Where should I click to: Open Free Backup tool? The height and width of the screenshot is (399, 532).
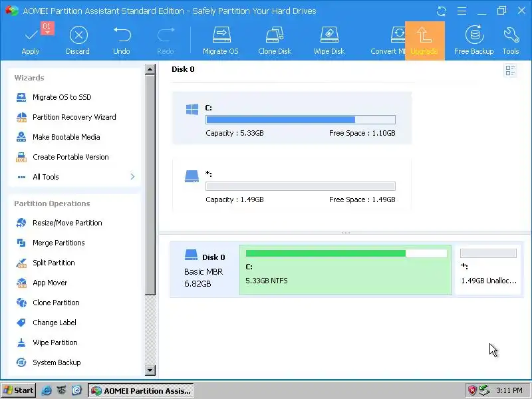(474, 41)
